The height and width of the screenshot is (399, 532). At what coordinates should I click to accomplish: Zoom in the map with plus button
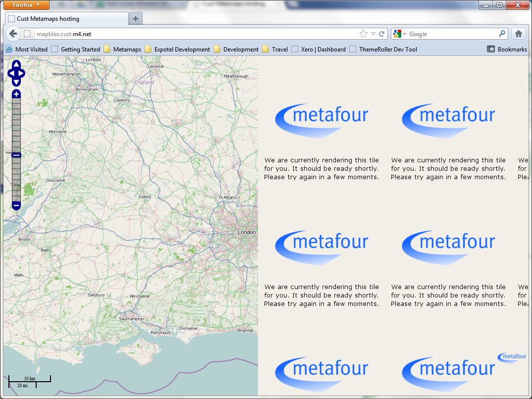[16, 94]
